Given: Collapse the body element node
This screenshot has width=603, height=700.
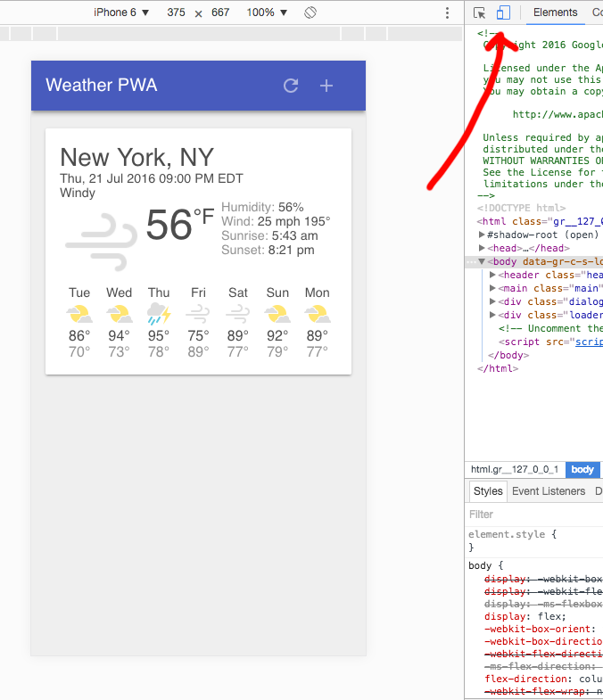Looking at the screenshot, I should click(x=482, y=261).
